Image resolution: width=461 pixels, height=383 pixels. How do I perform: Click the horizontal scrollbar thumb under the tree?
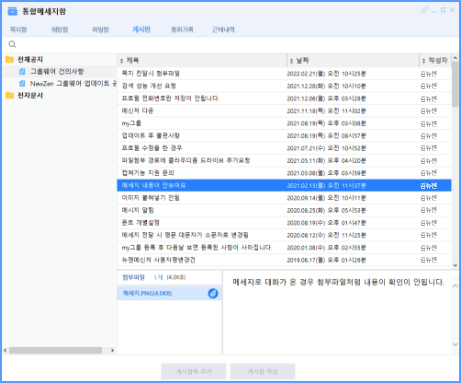(55, 350)
